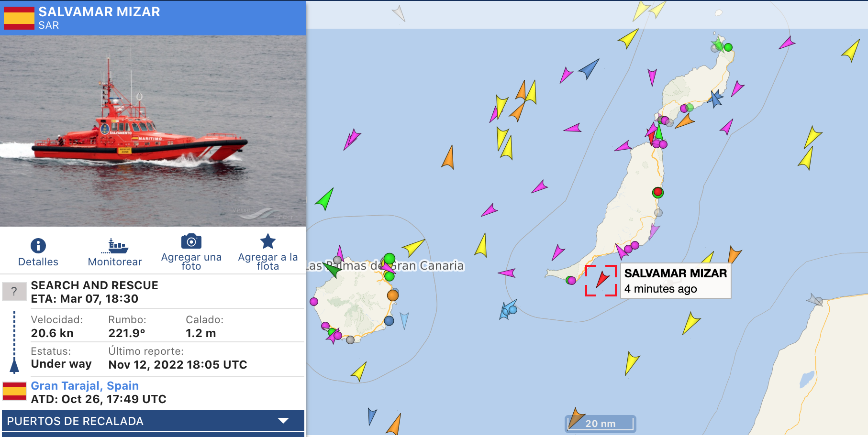
Task: Click the Agregar una foto camera icon
Action: click(191, 241)
